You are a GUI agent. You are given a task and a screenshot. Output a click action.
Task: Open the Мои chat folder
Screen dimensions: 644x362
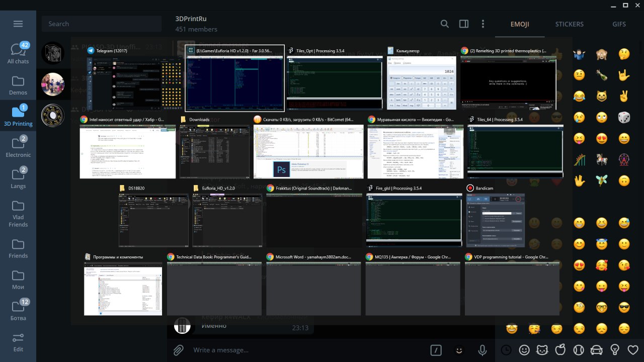[18, 279]
